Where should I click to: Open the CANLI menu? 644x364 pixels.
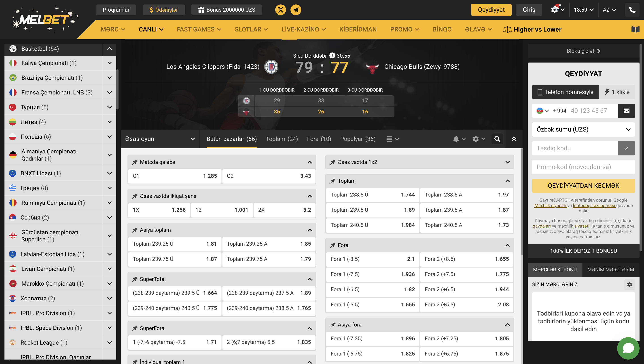click(151, 29)
